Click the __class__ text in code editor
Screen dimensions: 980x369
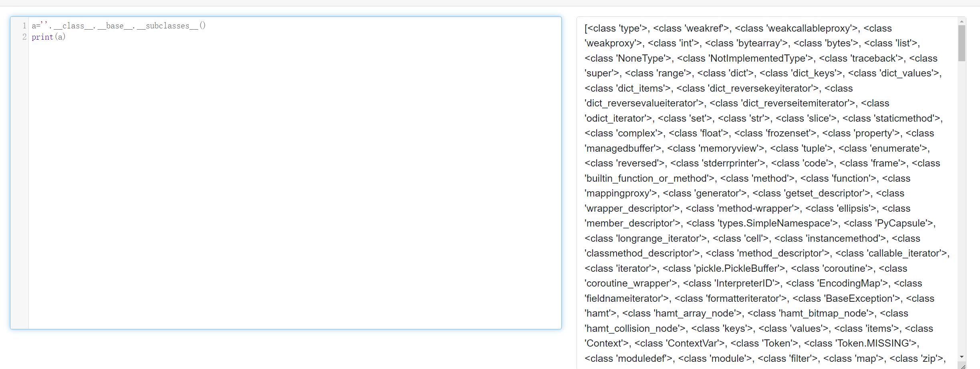pos(73,26)
